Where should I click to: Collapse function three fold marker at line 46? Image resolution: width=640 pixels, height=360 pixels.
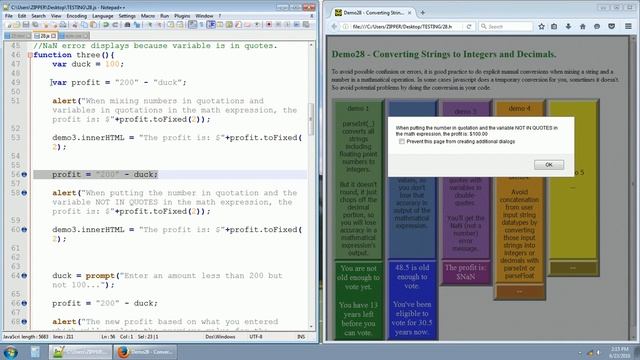tap(30, 55)
